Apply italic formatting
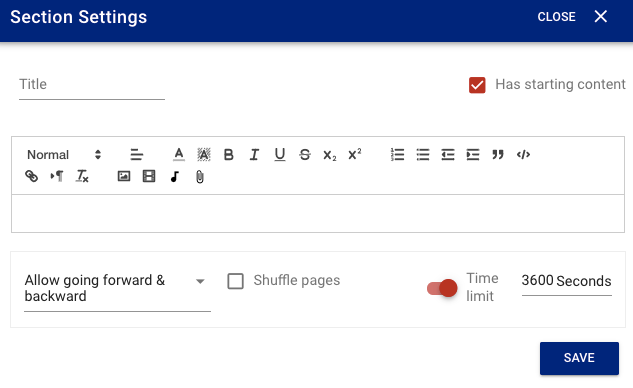Viewport: 633px width, 388px height. (254, 155)
